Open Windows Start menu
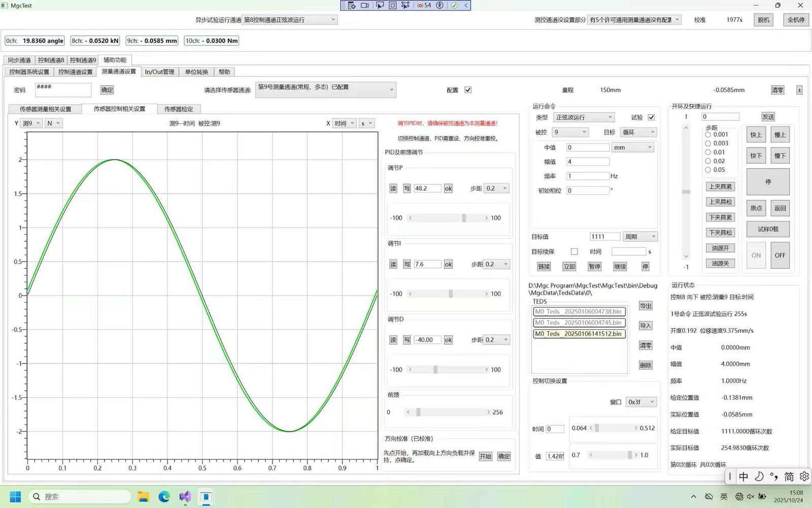The width and height of the screenshot is (812, 508). pos(15,496)
